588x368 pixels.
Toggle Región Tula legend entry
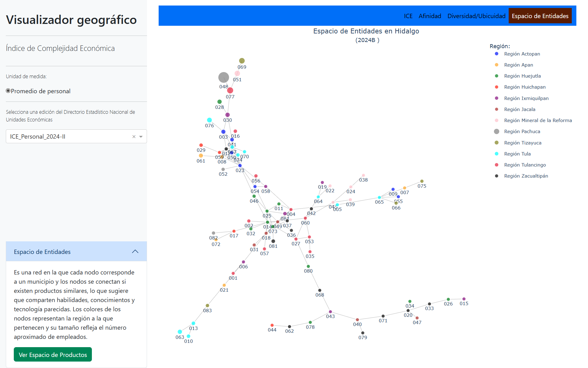click(517, 154)
